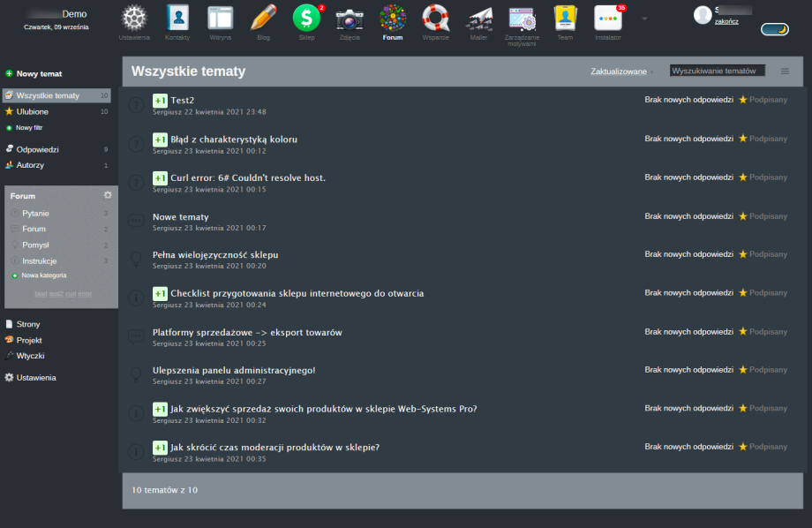Image resolution: width=812 pixels, height=528 pixels.
Task: Open the Sklep app icon
Action: tap(306, 19)
